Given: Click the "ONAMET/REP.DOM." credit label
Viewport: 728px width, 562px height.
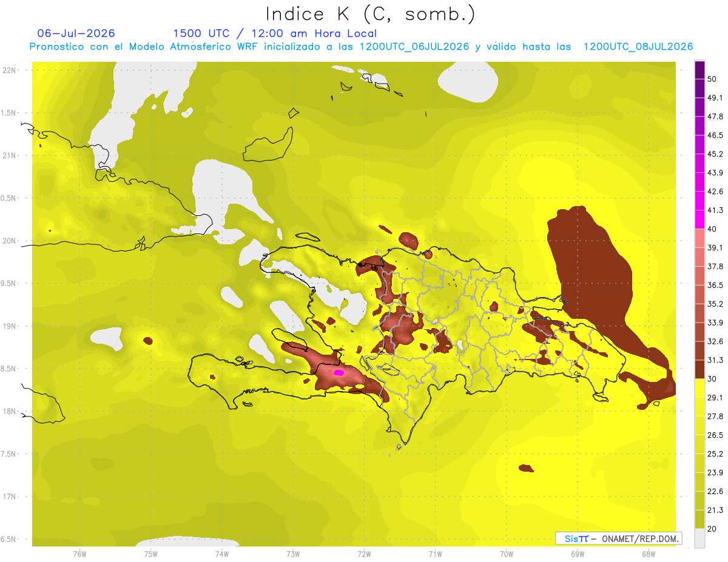Looking at the screenshot, I should (640, 538).
